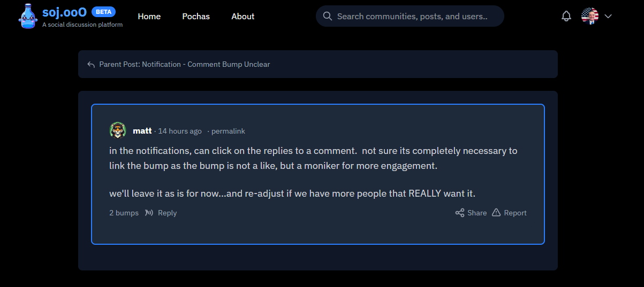Open the comment permalink
This screenshot has height=287, width=644.
click(228, 131)
